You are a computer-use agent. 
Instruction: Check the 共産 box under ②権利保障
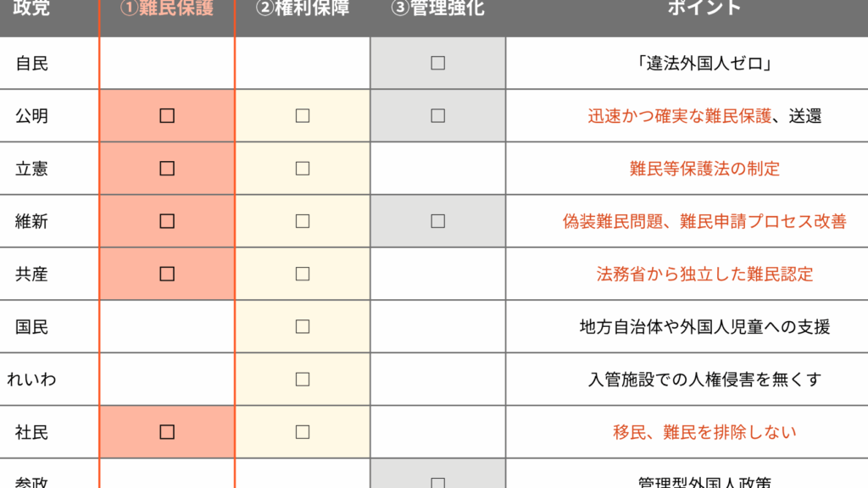point(303,274)
